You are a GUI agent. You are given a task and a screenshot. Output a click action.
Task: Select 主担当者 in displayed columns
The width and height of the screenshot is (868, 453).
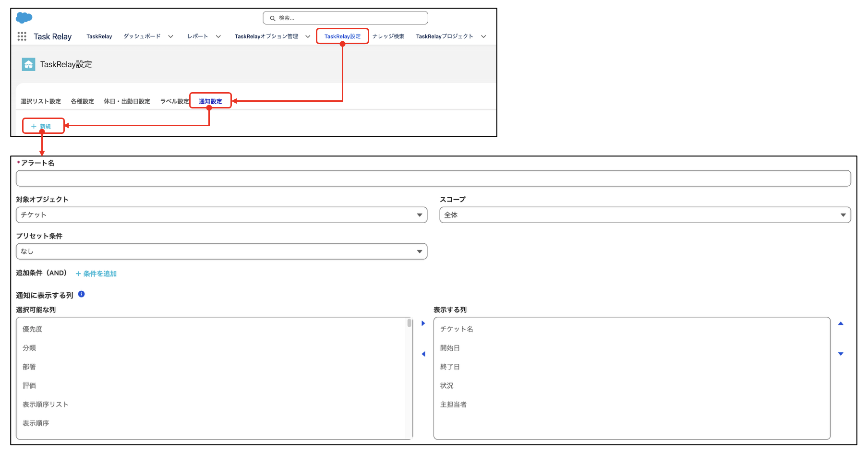[453, 405]
